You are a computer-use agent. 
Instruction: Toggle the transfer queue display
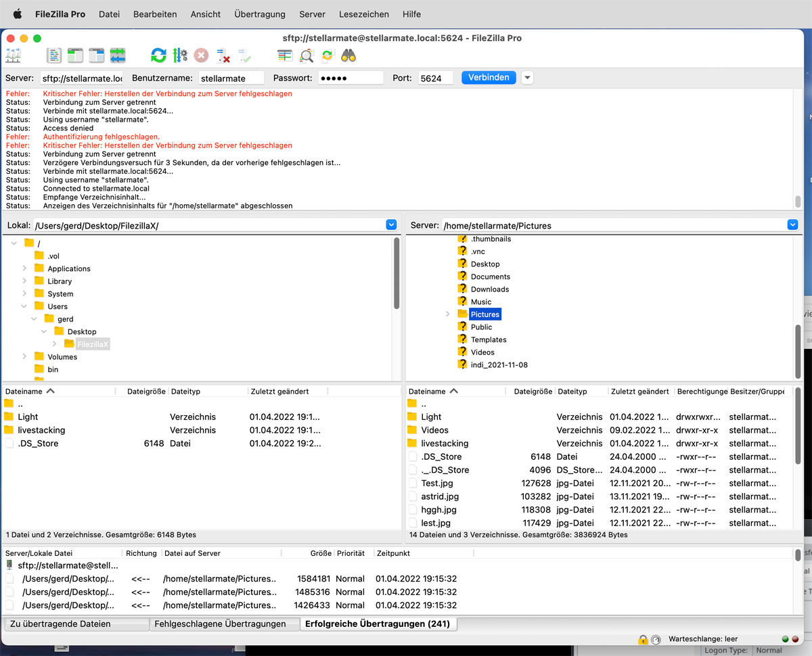click(x=118, y=55)
